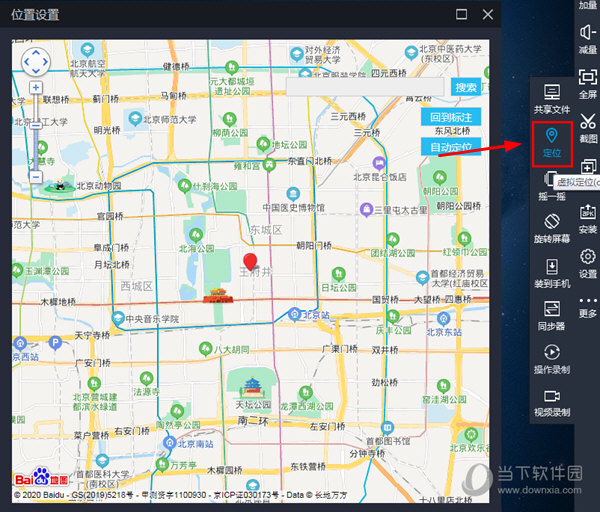Lower volume with 减量 icon
Image resolution: width=600 pixels, height=512 pixels.
(588, 33)
